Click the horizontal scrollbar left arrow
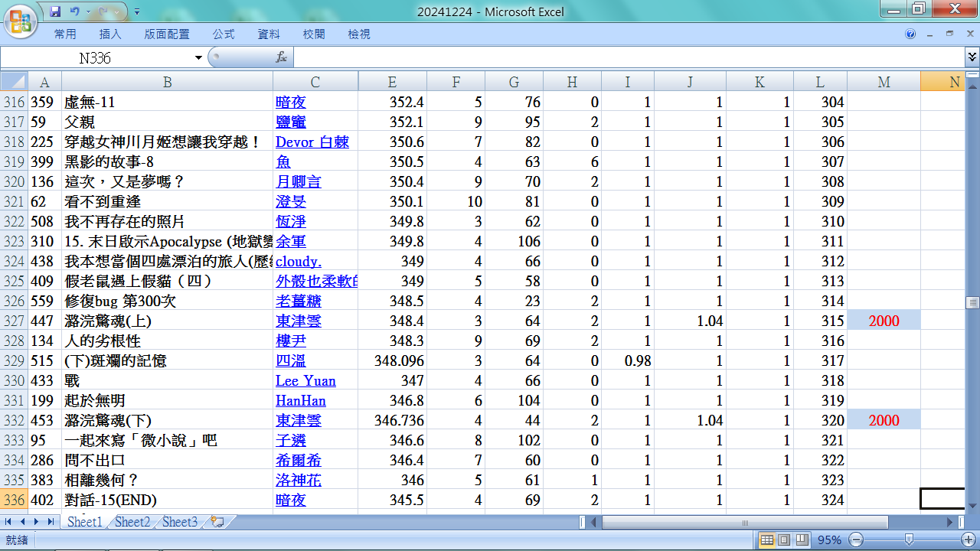 594,522
